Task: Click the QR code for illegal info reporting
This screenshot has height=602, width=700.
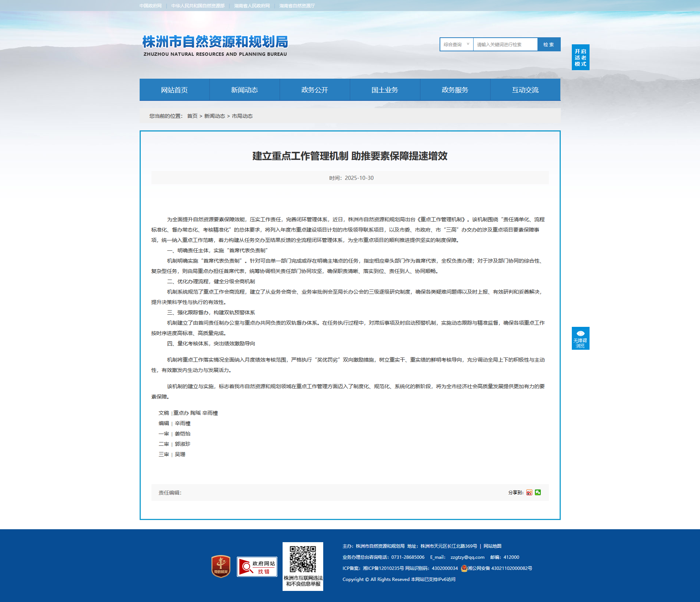Action: (303, 559)
